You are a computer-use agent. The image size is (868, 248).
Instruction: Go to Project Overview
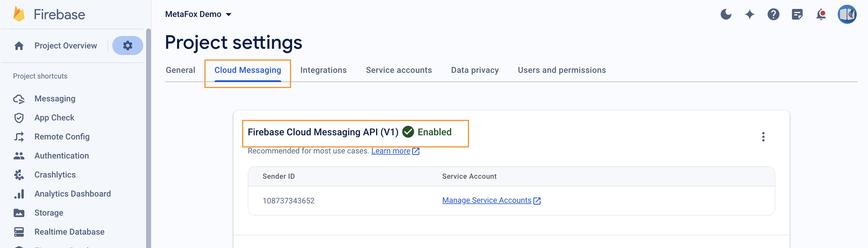[65, 45]
